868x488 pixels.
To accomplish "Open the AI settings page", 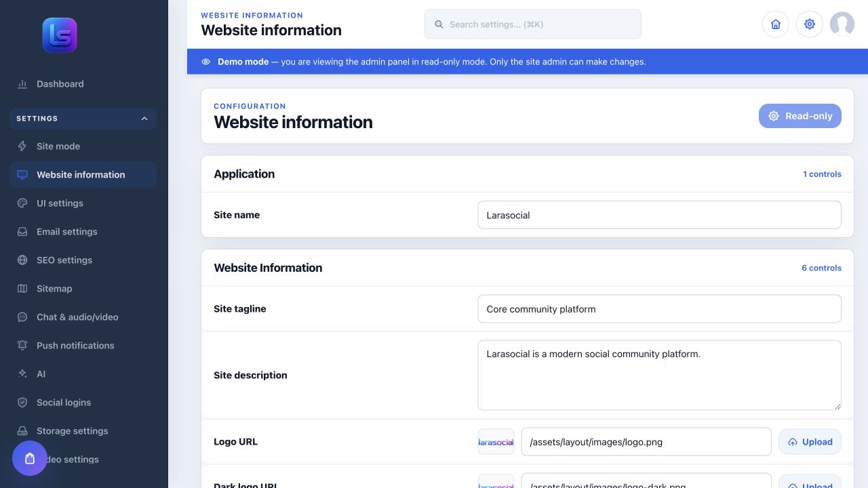I will click(x=83, y=374).
